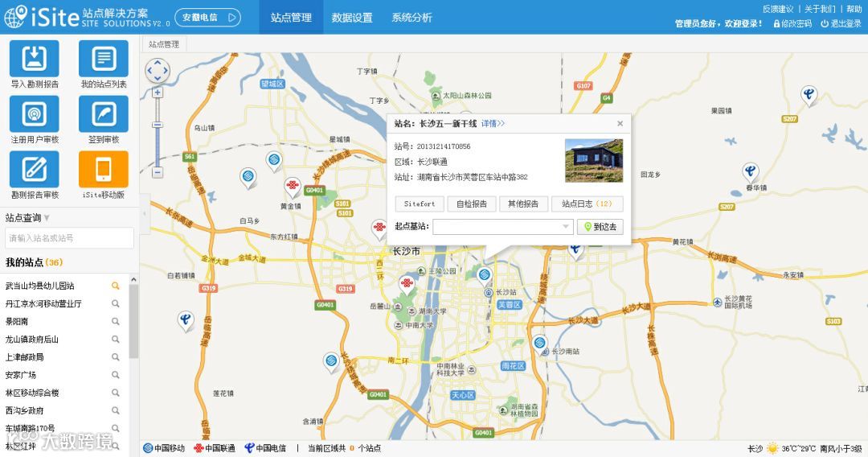868x457 pixels.
Task: Click 退出登录 link
Action: (x=841, y=23)
